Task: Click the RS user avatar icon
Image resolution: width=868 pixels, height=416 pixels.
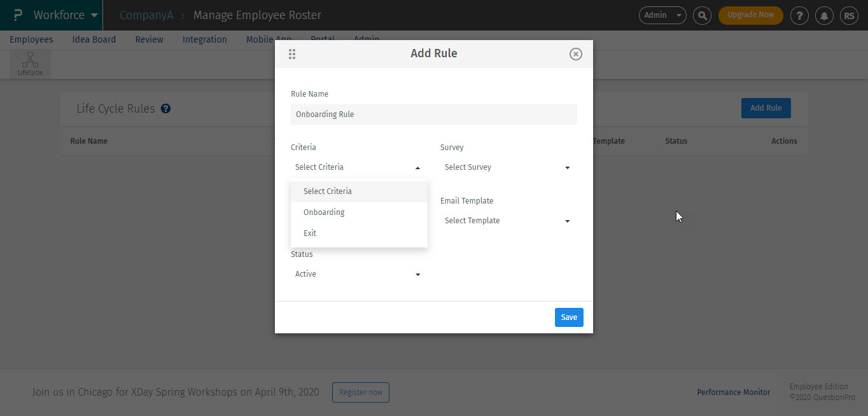Action: tap(849, 15)
